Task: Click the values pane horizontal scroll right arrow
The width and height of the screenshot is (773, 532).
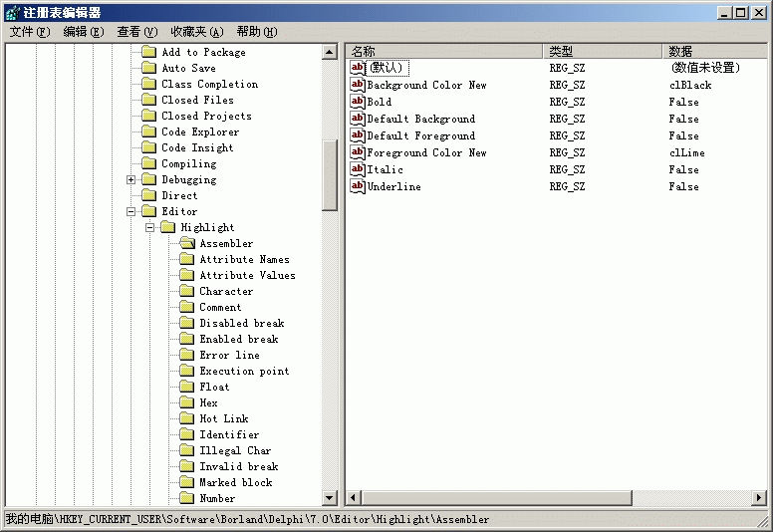Action: (760, 498)
